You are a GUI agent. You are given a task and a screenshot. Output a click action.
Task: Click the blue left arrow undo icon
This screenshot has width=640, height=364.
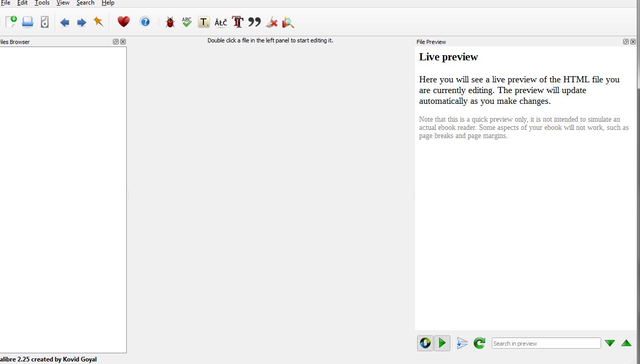coord(64,22)
